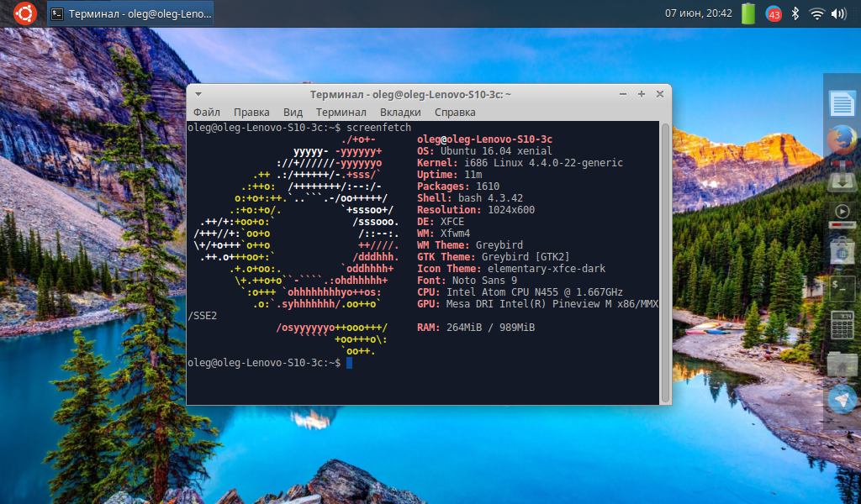Click the terminal vertical scrollbar
The image size is (861, 504).
point(665,263)
